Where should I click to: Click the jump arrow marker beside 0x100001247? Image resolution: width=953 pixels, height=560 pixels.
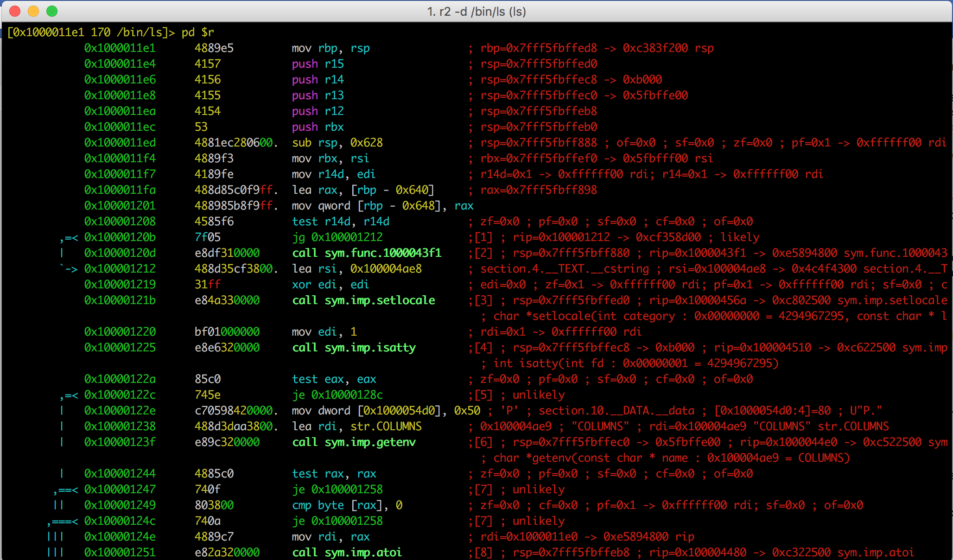65,490
